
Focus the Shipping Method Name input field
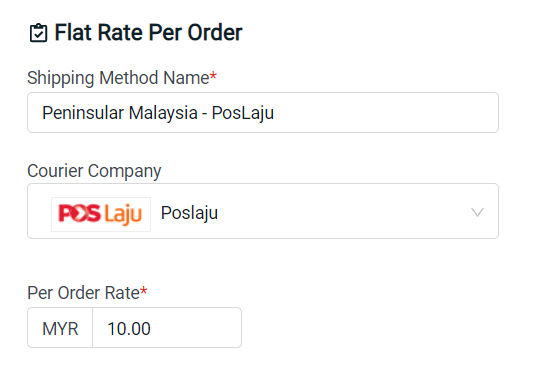tap(263, 113)
